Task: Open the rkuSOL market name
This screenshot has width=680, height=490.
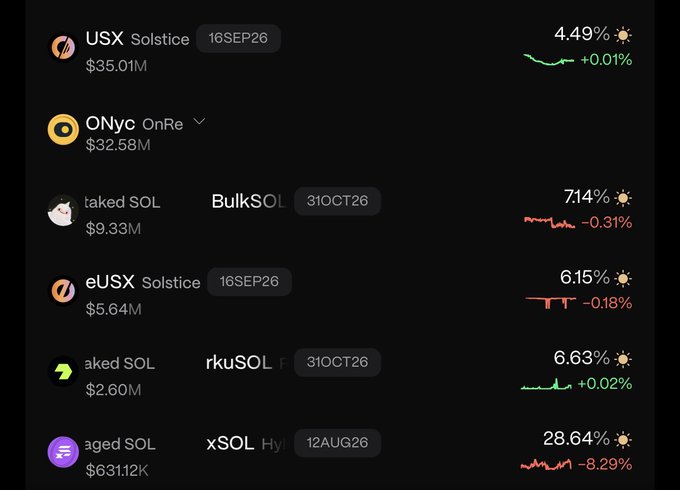Action: click(x=239, y=363)
